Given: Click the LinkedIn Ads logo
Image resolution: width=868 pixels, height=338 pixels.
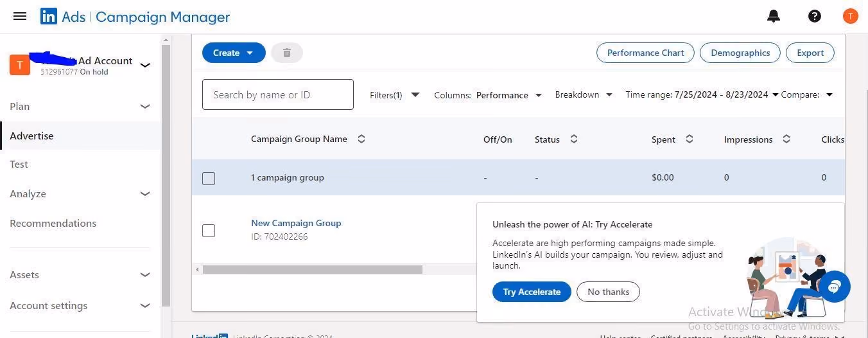Looking at the screenshot, I should [x=135, y=17].
